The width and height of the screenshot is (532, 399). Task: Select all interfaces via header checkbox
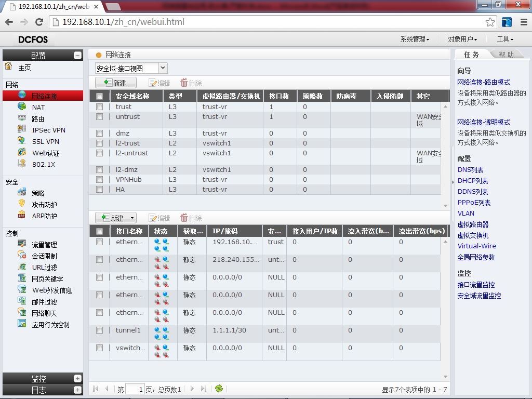click(x=99, y=231)
